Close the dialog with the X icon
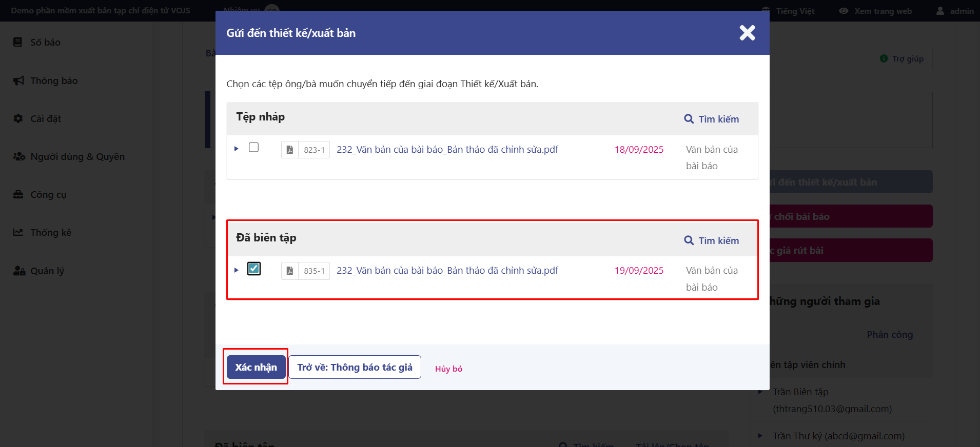The width and height of the screenshot is (980, 447). click(x=747, y=33)
